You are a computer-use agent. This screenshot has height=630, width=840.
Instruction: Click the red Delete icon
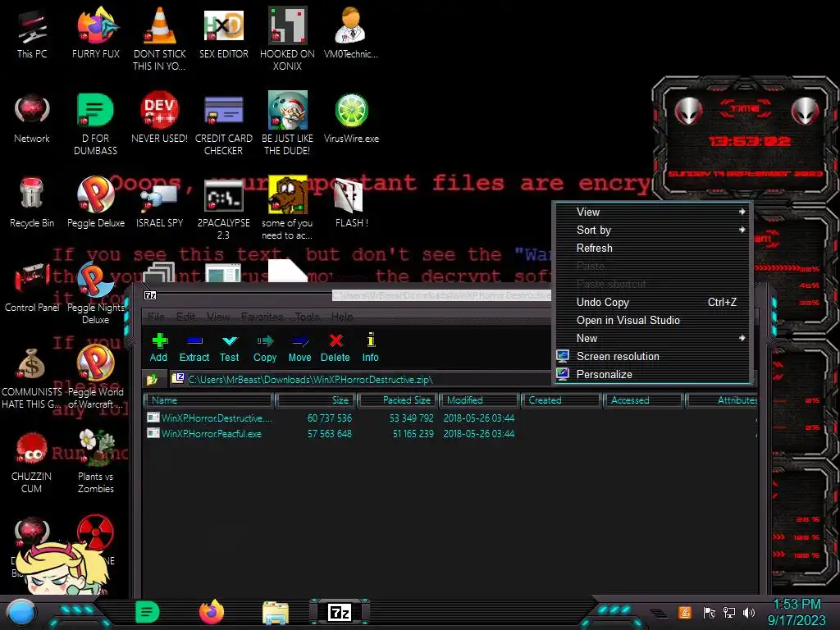click(x=336, y=348)
